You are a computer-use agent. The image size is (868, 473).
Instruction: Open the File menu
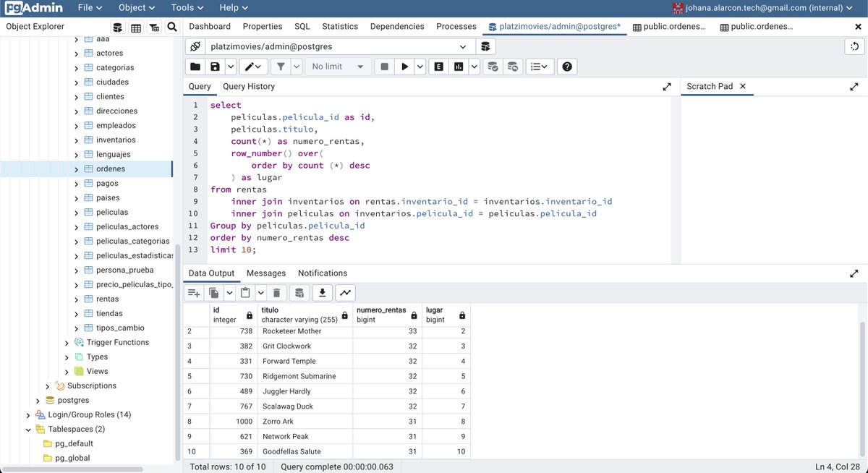coord(90,8)
